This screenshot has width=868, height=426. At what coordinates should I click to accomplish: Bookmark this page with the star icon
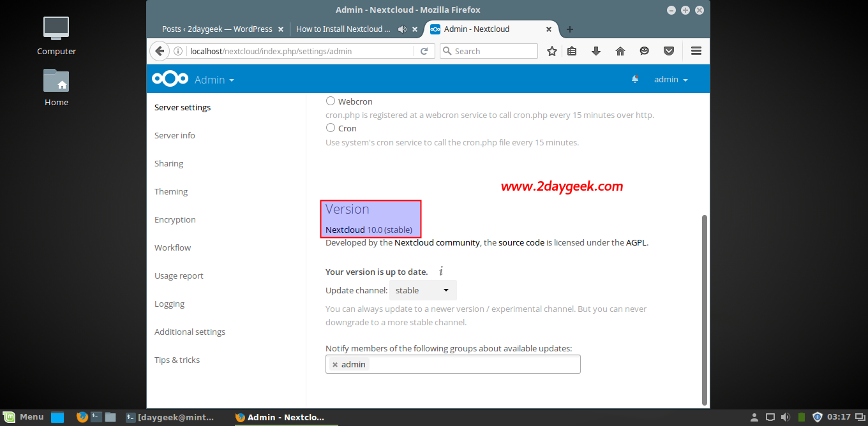[x=552, y=51]
